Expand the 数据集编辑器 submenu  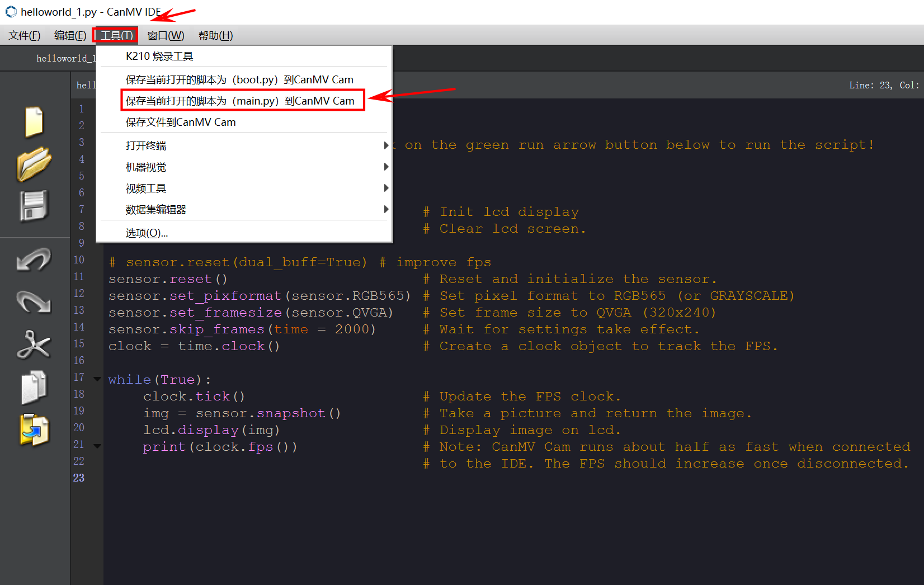[x=244, y=209]
